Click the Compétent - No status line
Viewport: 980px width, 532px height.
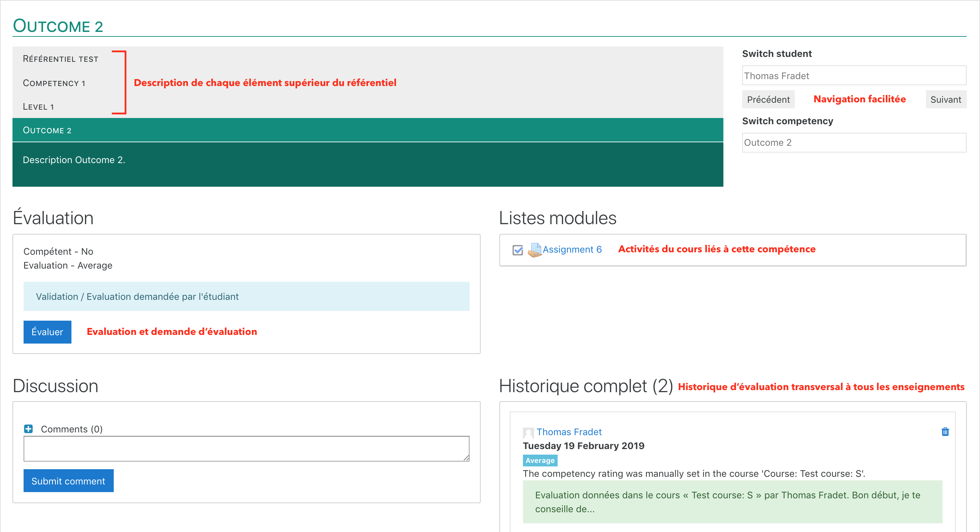58,252
